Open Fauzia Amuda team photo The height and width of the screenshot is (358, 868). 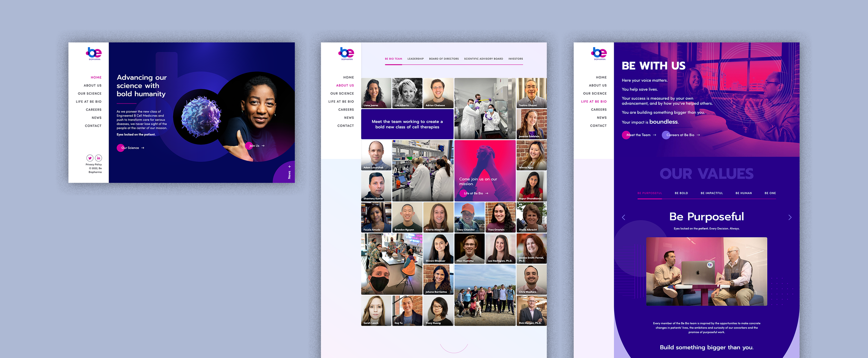pos(376,217)
